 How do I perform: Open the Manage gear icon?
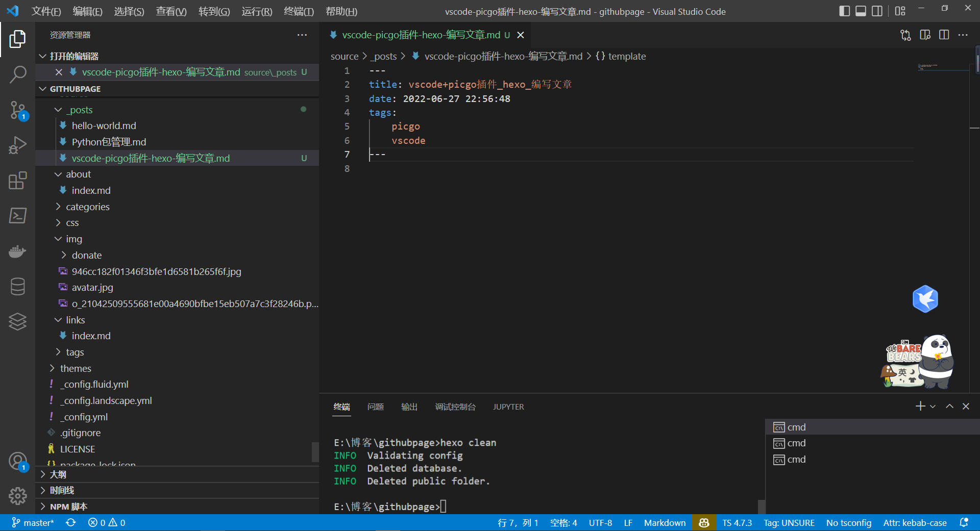(x=17, y=496)
